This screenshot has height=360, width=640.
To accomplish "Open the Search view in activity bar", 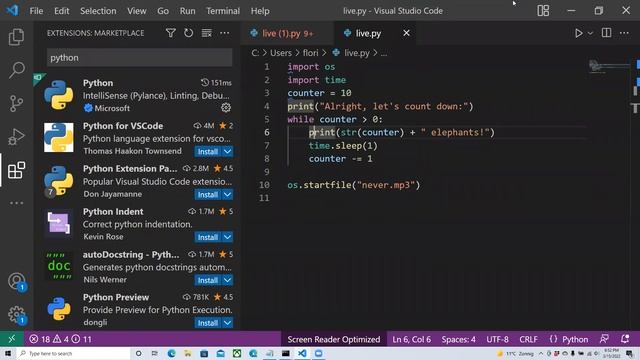I will click(16, 70).
